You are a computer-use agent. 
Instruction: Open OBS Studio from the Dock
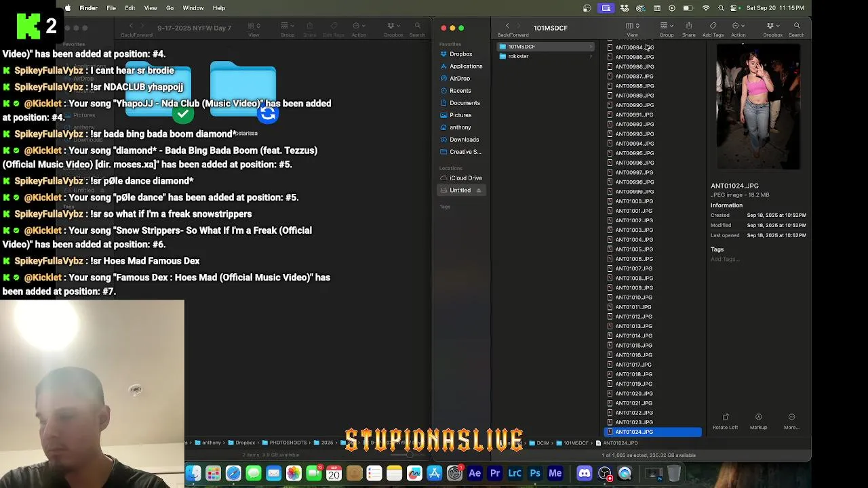(605, 473)
